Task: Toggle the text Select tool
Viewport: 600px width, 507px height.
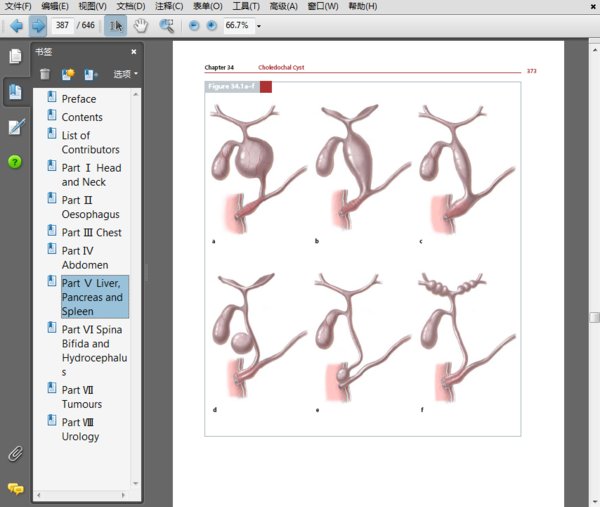Action: (116, 25)
